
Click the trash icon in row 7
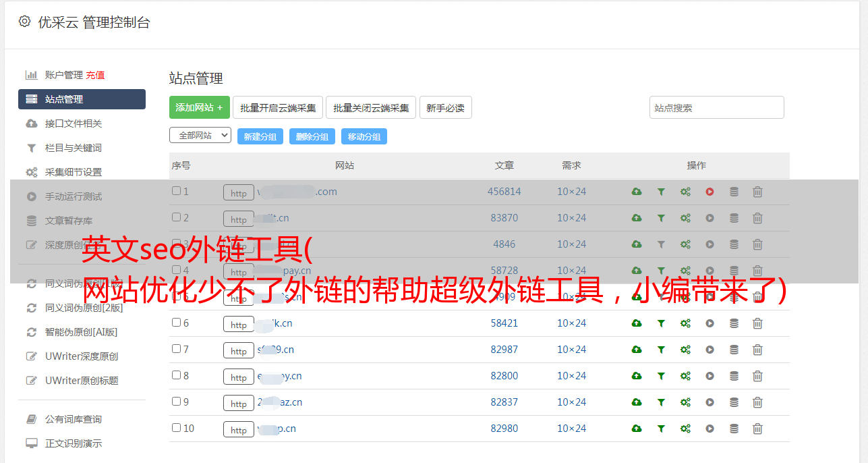(x=757, y=350)
